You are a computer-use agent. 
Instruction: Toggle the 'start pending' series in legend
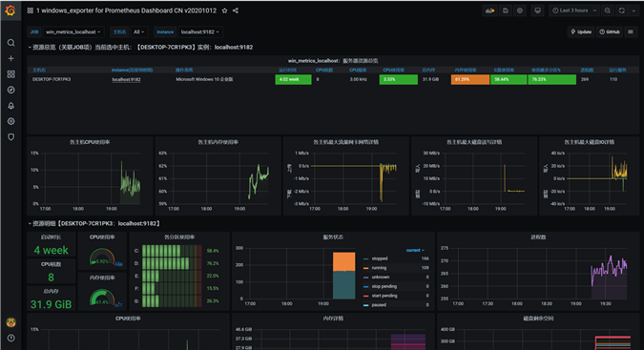(x=384, y=296)
